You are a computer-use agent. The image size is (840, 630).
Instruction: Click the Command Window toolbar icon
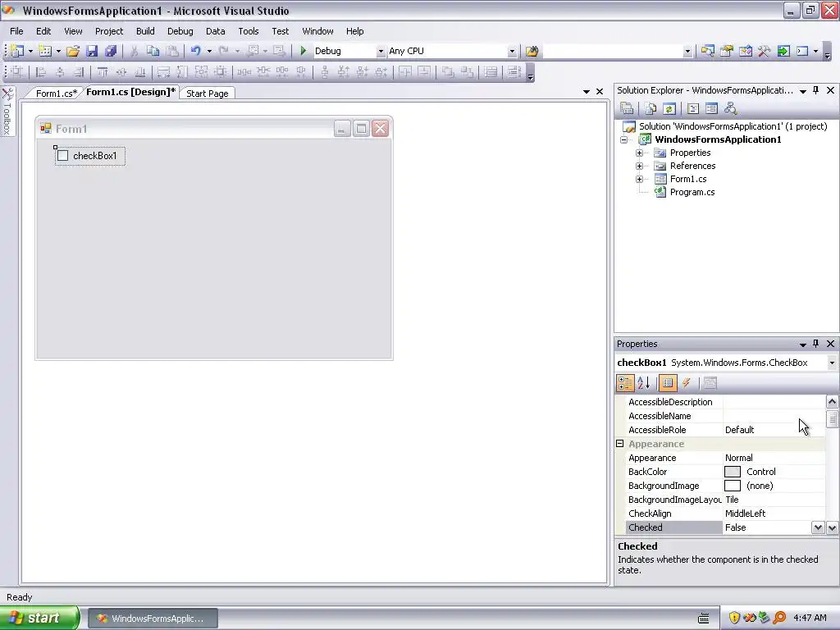[x=802, y=51]
